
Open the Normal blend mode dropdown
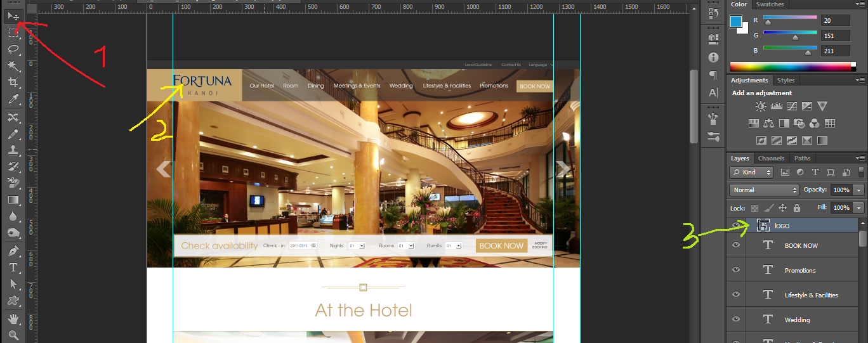pyautogui.click(x=764, y=190)
